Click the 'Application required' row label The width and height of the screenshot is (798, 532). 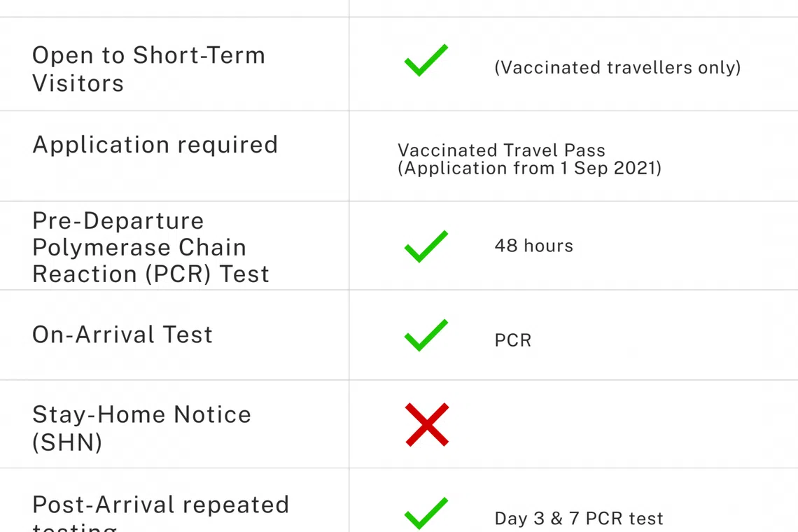[x=155, y=145]
